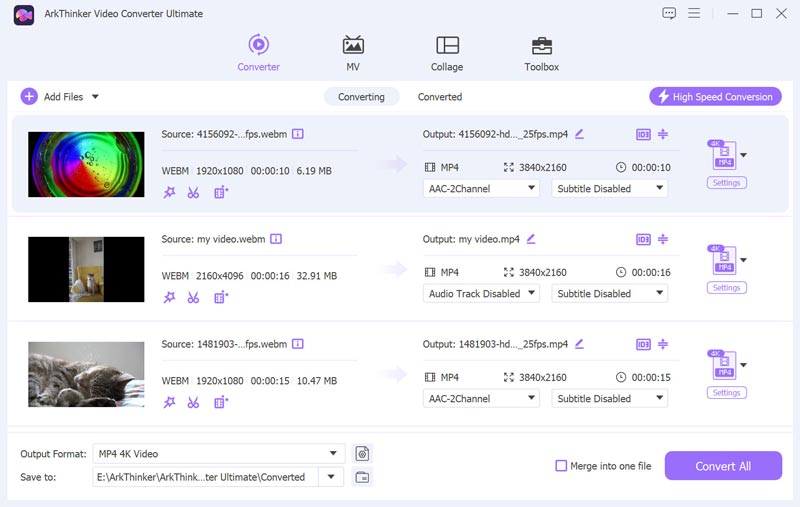The height and width of the screenshot is (507, 800).
Task: Open enhance effects for 4156092 video
Action: click(x=169, y=192)
